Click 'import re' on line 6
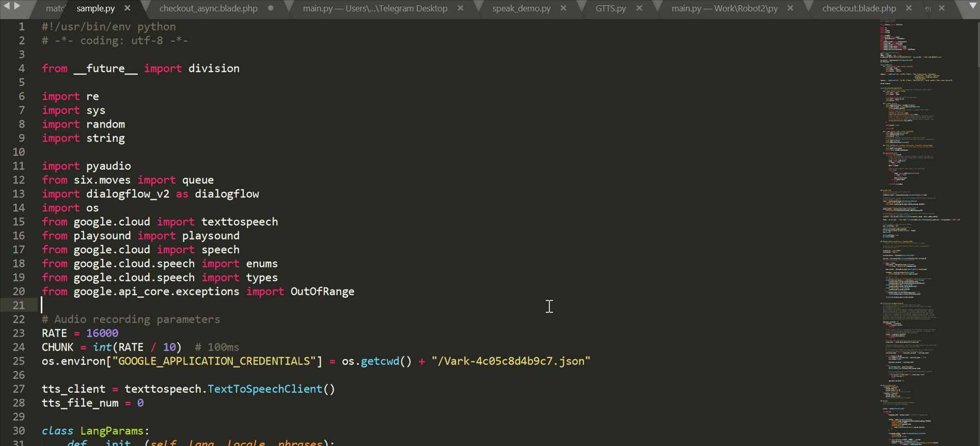 click(x=70, y=97)
